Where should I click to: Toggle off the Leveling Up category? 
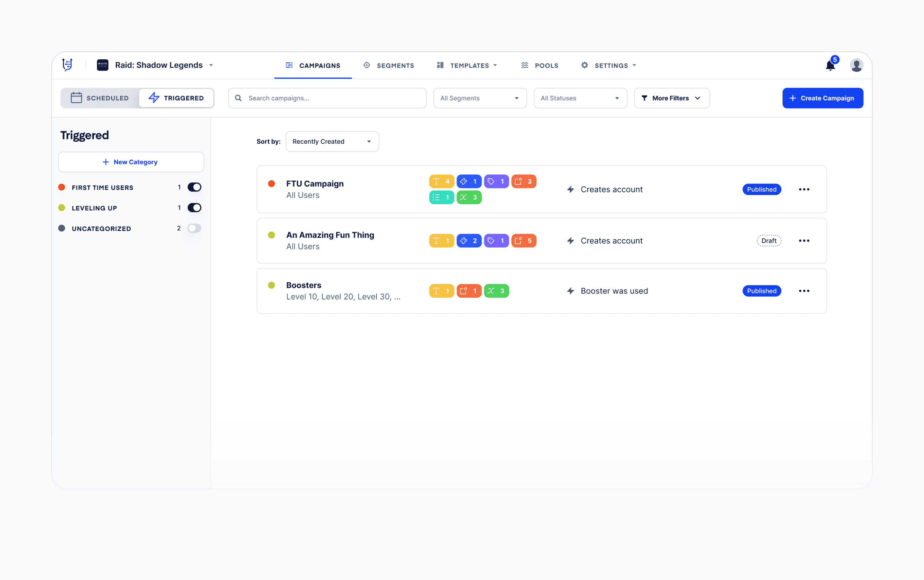point(194,208)
